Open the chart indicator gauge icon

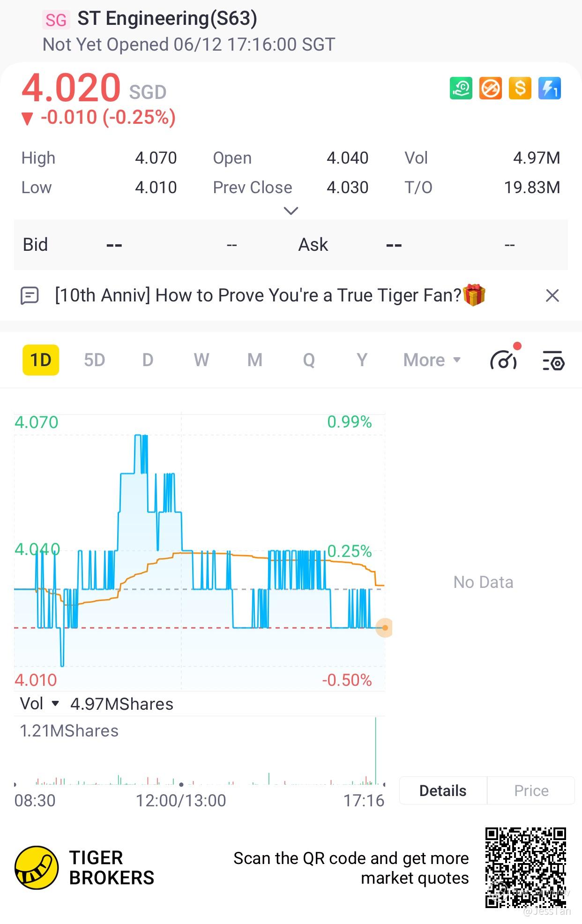503,361
